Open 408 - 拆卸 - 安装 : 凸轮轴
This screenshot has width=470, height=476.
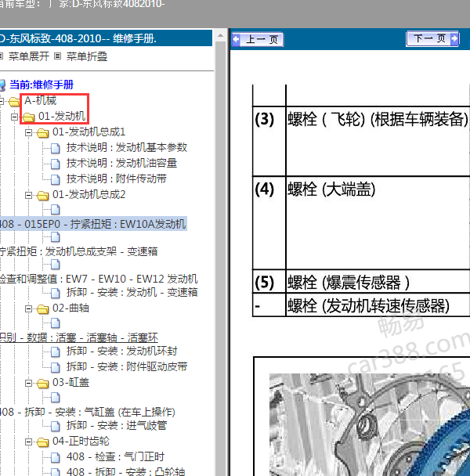coord(125,471)
